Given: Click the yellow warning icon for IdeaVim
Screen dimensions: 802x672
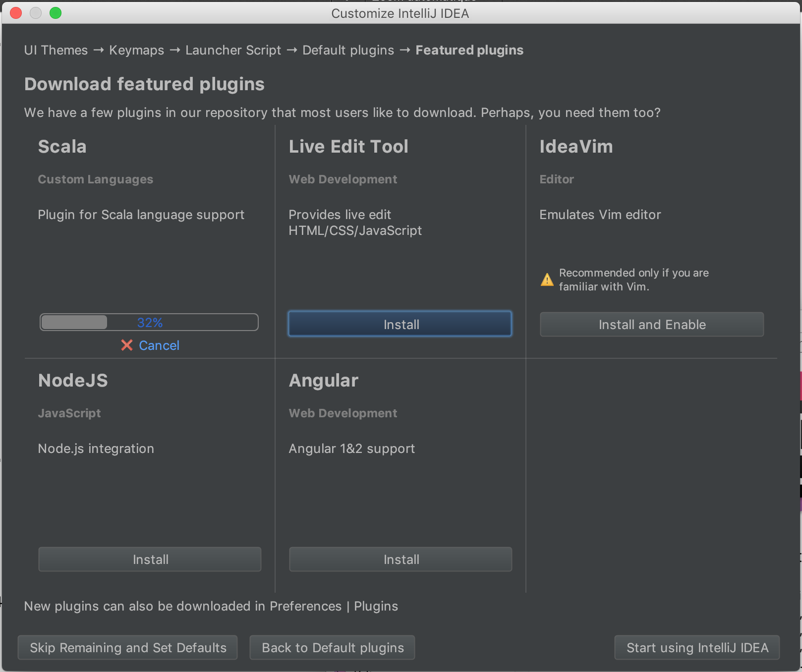Looking at the screenshot, I should pos(547,280).
